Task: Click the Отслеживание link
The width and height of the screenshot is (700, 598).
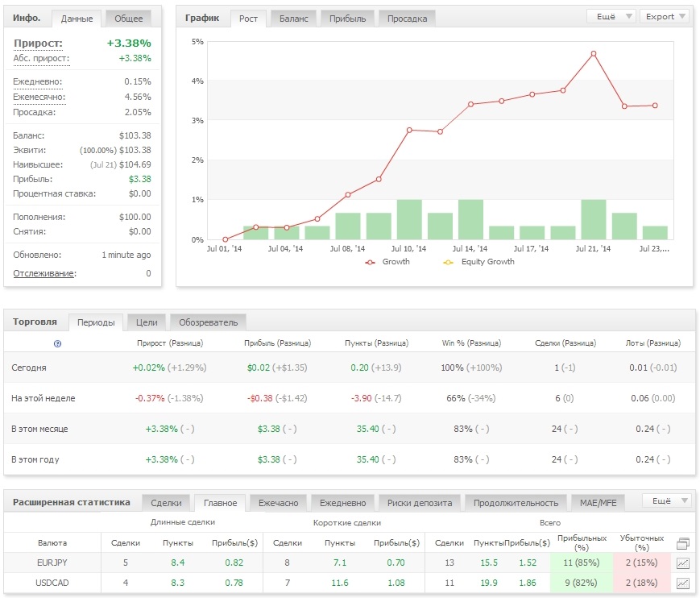Action: (43, 273)
